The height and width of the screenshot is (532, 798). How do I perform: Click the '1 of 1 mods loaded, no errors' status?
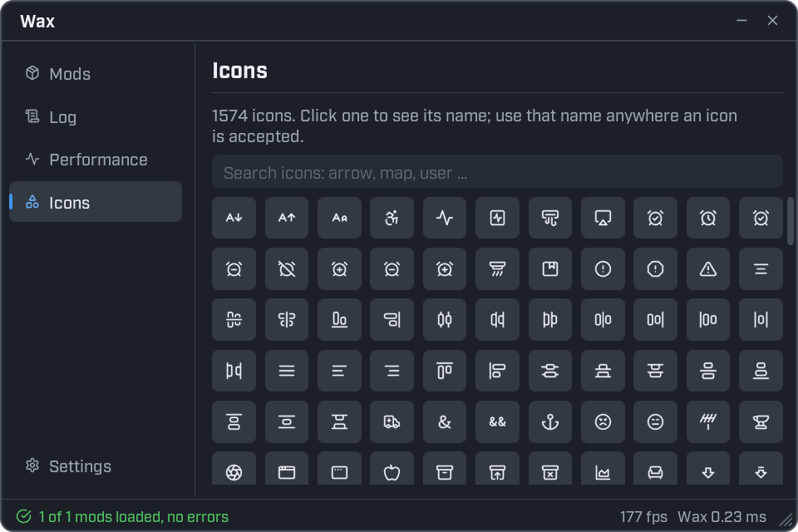(x=133, y=517)
